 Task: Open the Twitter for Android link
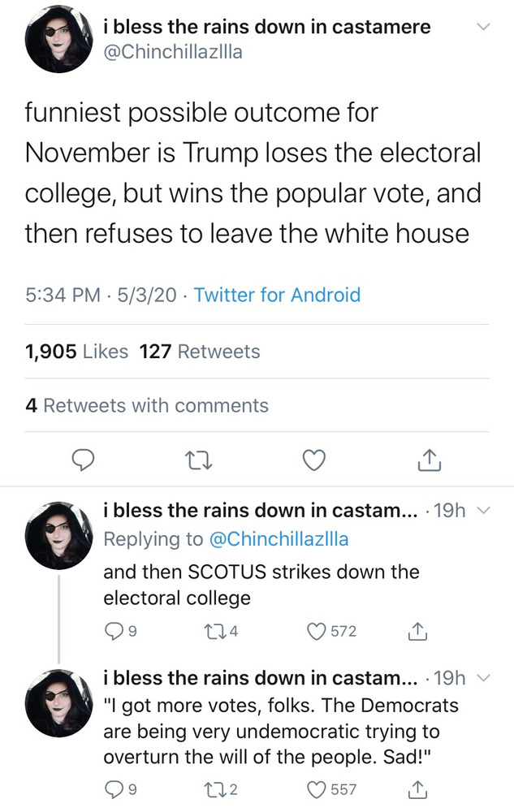[277, 295]
